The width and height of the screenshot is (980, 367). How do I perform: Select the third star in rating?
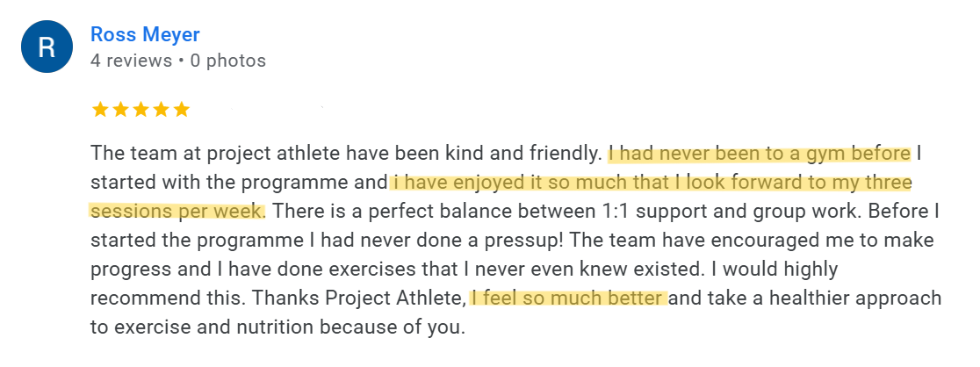[x=141, y=110]
